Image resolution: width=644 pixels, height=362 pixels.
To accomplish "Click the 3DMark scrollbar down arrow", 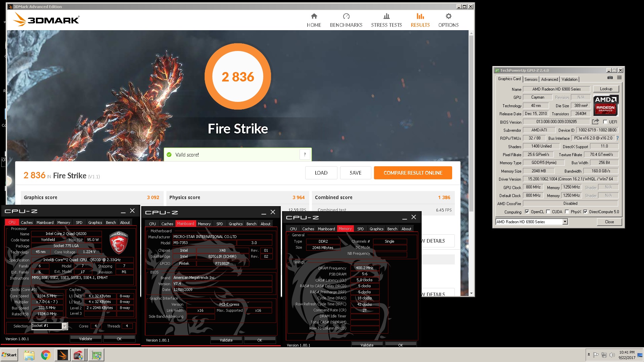I will (471, 293).
